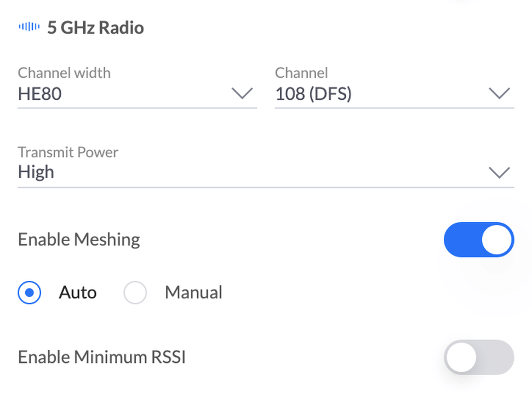The image size is (532, 397).
Task: Click the chevron beside 108 (DFS)
Action: point(499,94)
